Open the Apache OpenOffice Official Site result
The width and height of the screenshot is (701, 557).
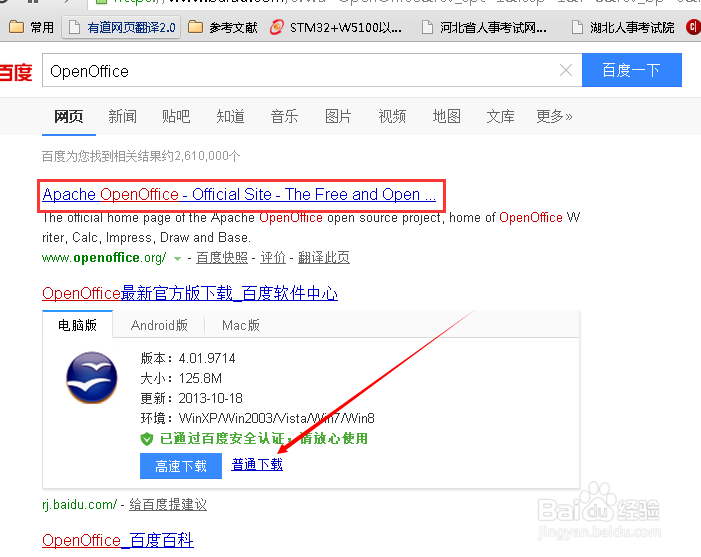(239, 195)
